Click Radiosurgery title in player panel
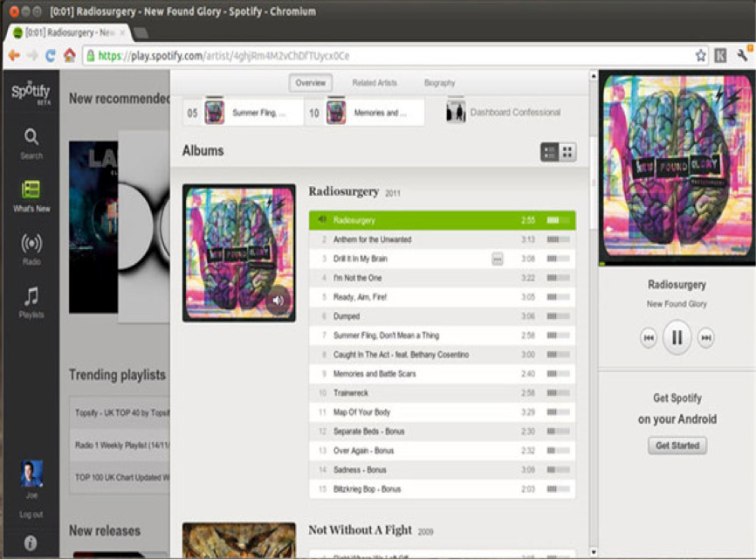The width and height of the screenshot is (756, 560). pos(677,285)
